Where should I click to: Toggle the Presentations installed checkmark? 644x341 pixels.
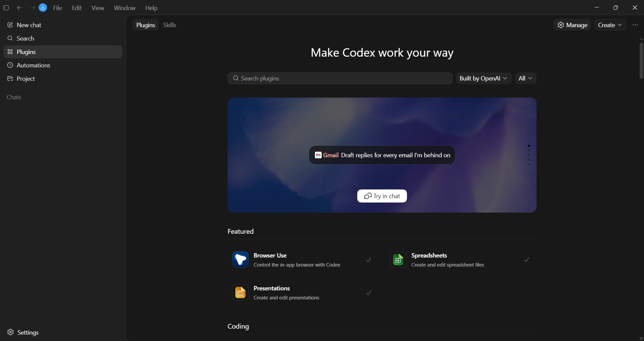369,292
